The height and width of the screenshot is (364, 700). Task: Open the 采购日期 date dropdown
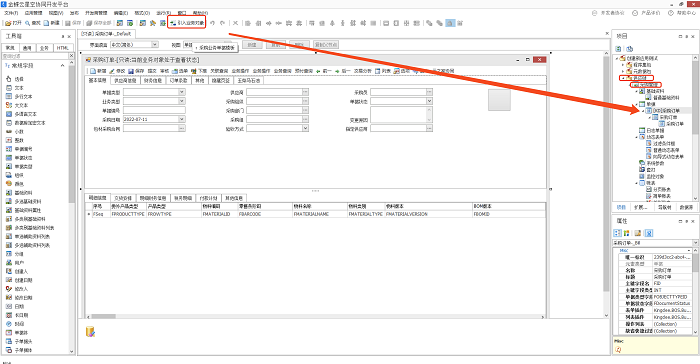pyautogui.click(x=182, y=119)
